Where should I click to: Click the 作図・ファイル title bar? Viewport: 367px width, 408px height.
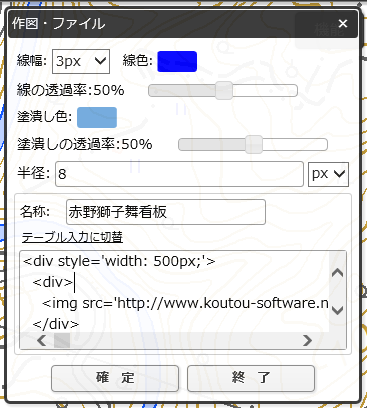tap(183, 23)
